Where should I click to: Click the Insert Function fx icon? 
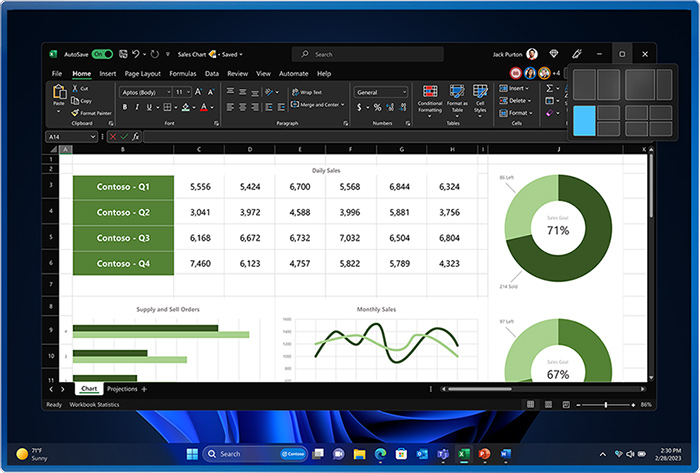pyautogui.click(x=135, y=136)
